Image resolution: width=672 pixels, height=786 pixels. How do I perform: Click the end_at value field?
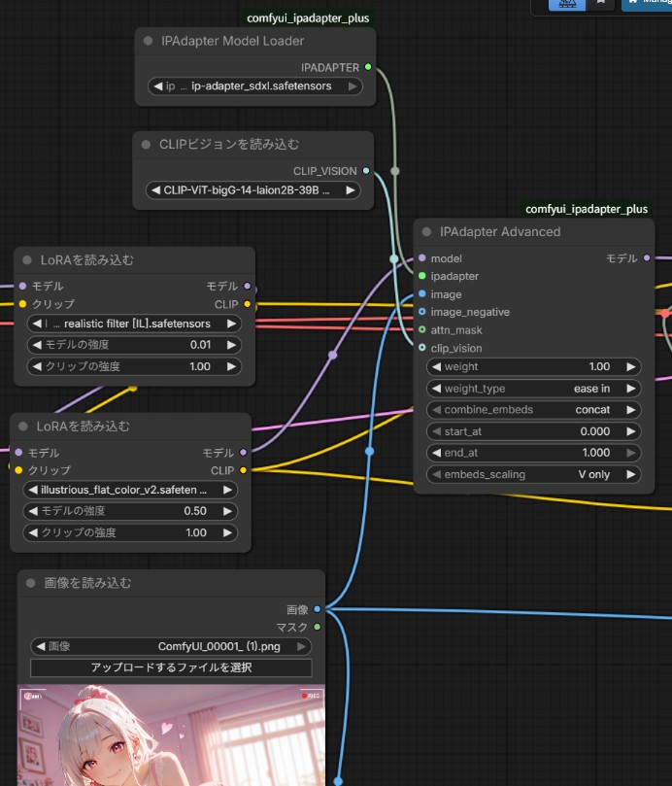click(533, 453)
